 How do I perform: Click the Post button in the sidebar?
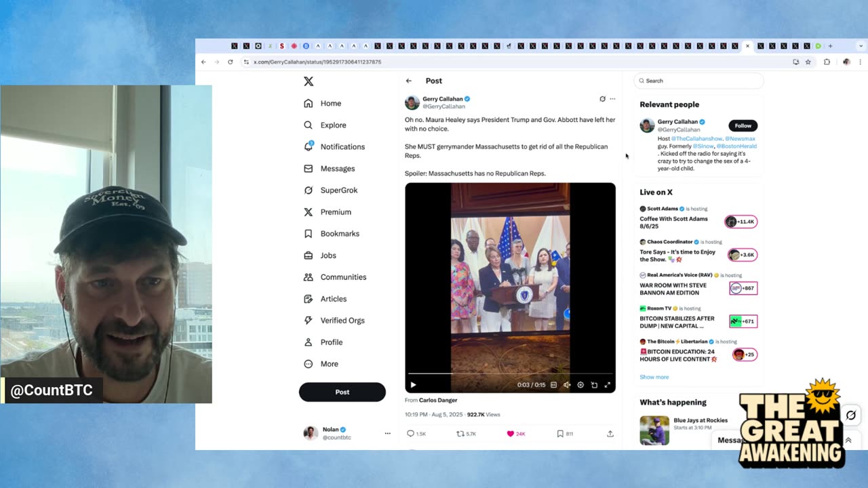(342, 392)
